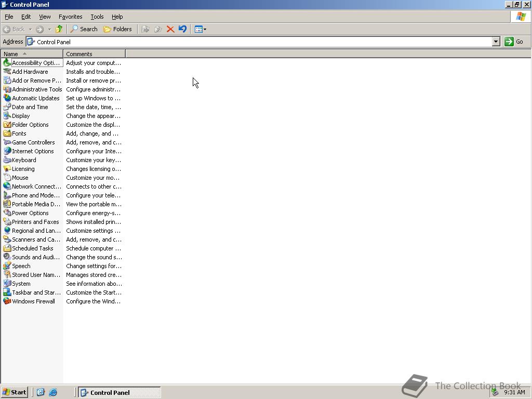Image resolution: width=532 pixels, height=399 pixels.
Task: Select the Portable Media Devices icon
Action: tap(7, 204)
